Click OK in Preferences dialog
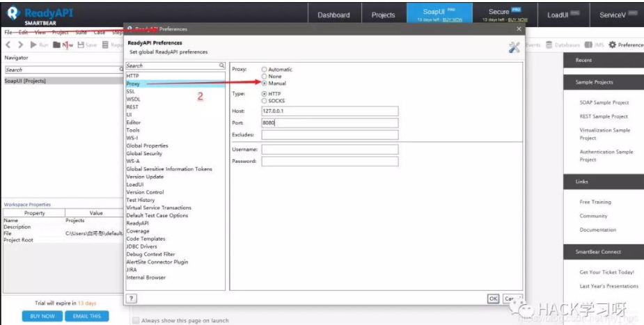The height and width of the screenshot is (325, 644). (493, 299)
